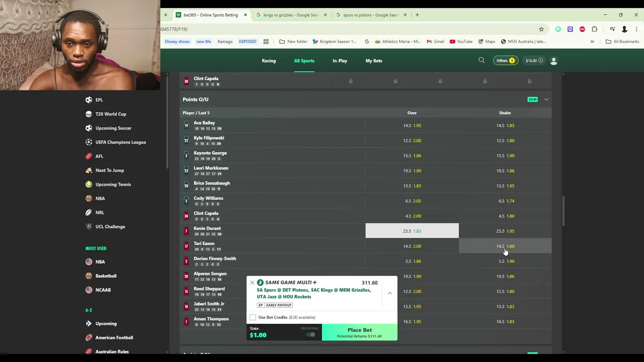Select Tari Eason Under 14.5 at 1.80
The width and height of the screenshot is (644, 362).
coord(505,246)
